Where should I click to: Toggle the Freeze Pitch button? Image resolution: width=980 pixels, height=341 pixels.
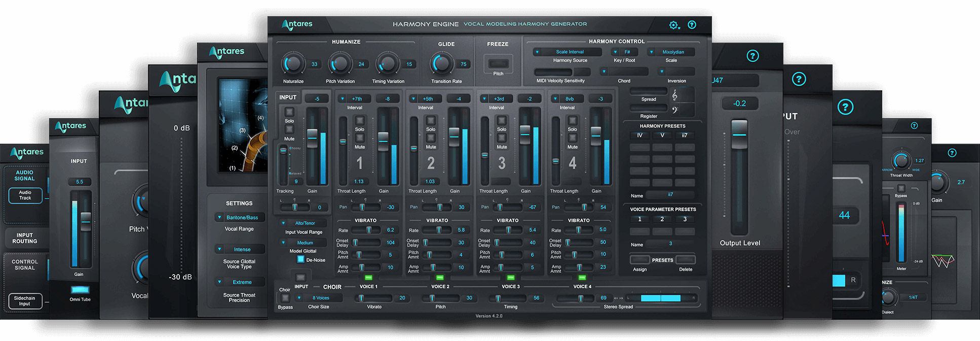click(x=498, y=63)
